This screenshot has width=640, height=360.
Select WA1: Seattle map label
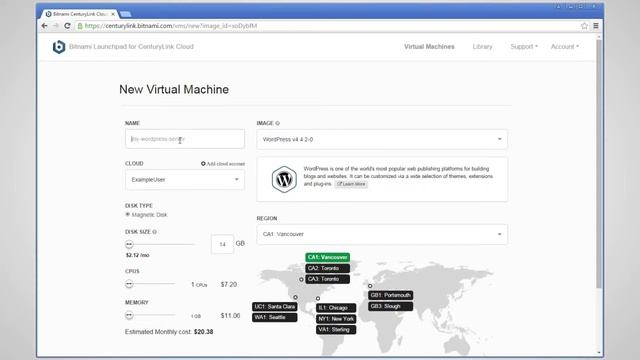[274, 318]
